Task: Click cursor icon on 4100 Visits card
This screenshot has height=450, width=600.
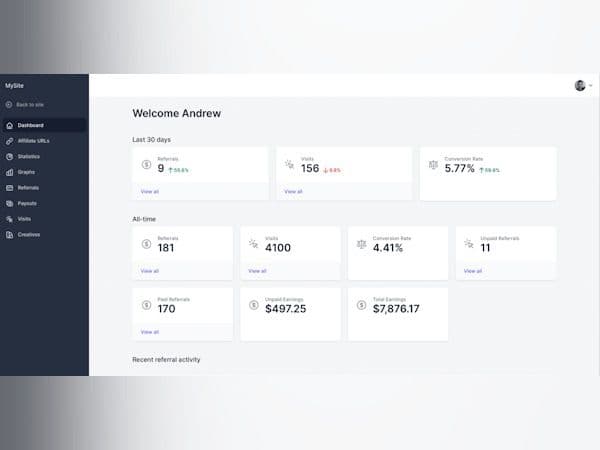Action: pos(253,244)
